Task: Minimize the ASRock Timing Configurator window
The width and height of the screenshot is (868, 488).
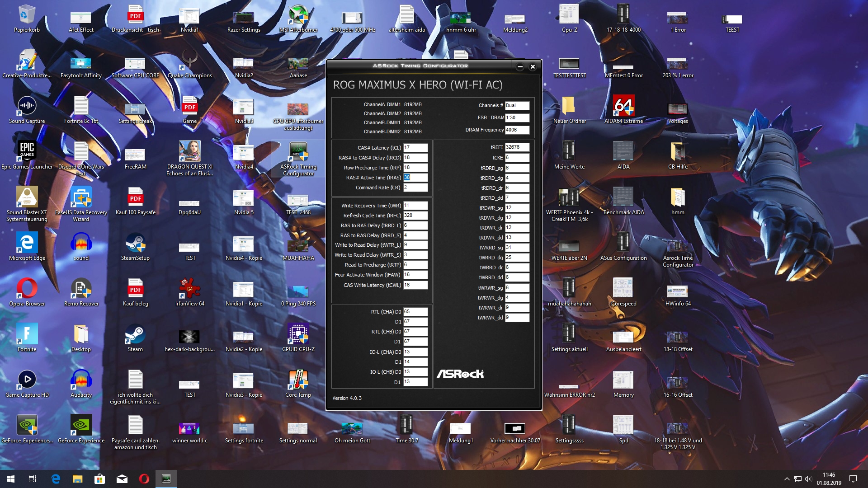Action: tap(520, 67)
